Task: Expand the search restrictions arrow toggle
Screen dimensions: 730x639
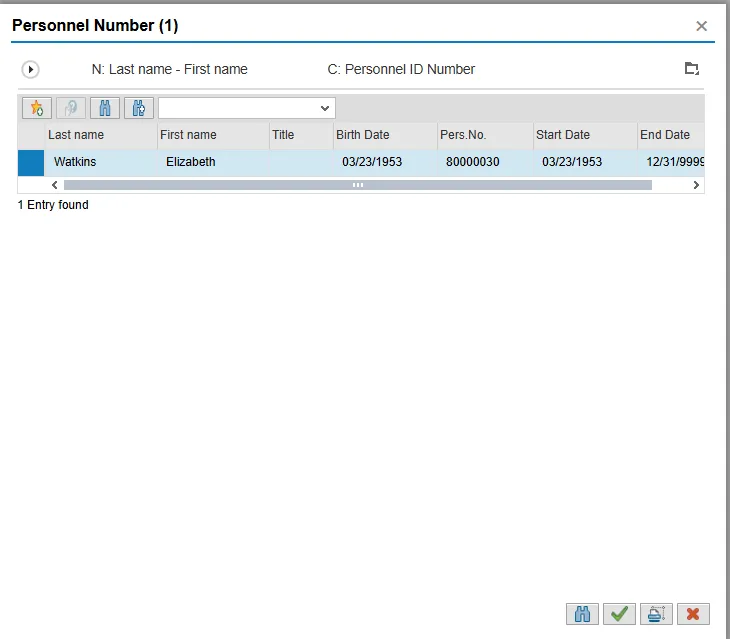Action: [x=30, y=70]
